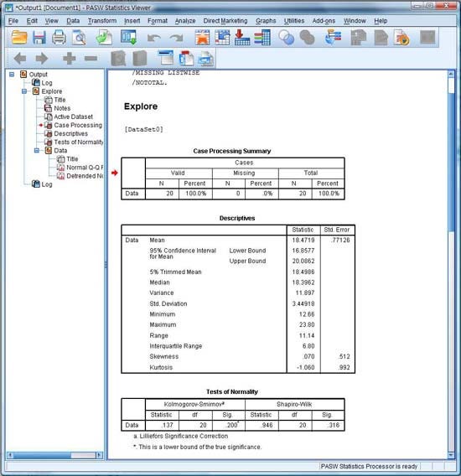The width and height of the screenshot is (461, 476).
Task: Click the Descriptives table title
Action: 237,218
